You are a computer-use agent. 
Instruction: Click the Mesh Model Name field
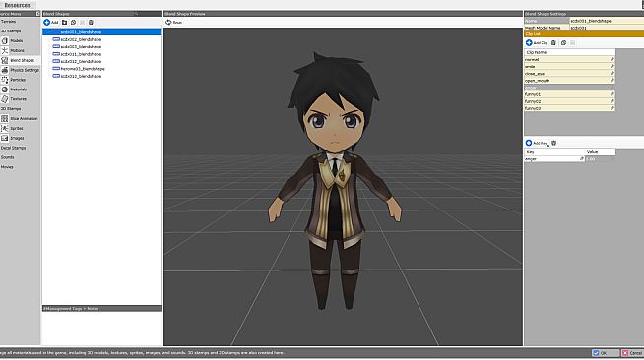[607, 28]
